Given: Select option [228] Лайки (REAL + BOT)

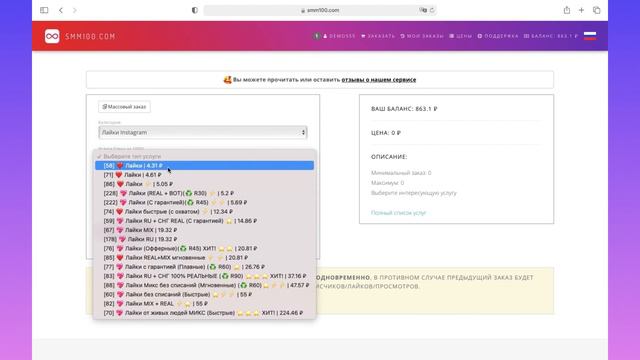Looking at the screenshot, I should click(204, 193).
